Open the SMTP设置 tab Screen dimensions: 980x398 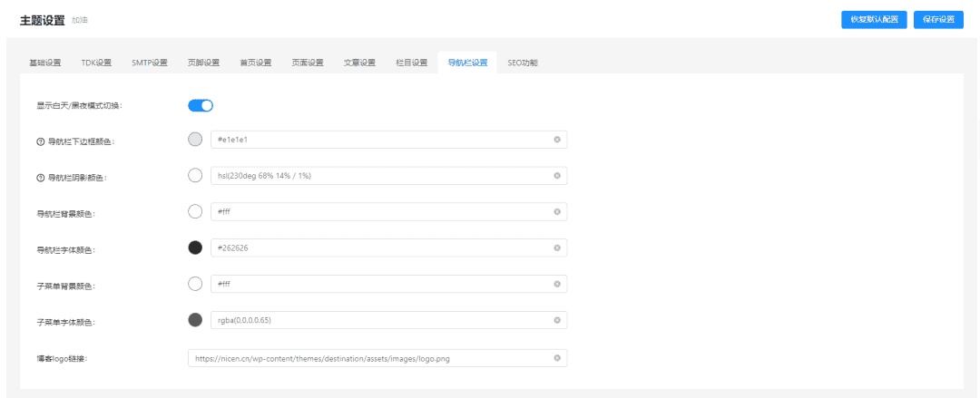150,63
